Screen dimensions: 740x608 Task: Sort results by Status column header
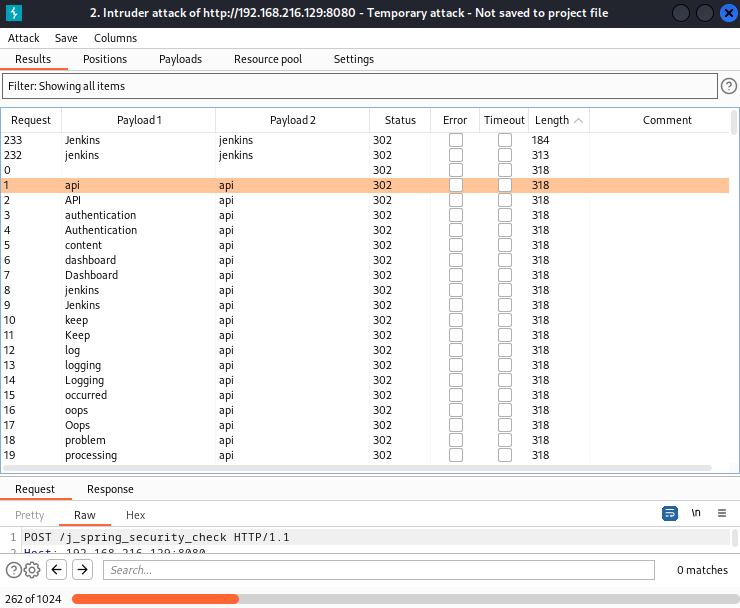(400, 120)
